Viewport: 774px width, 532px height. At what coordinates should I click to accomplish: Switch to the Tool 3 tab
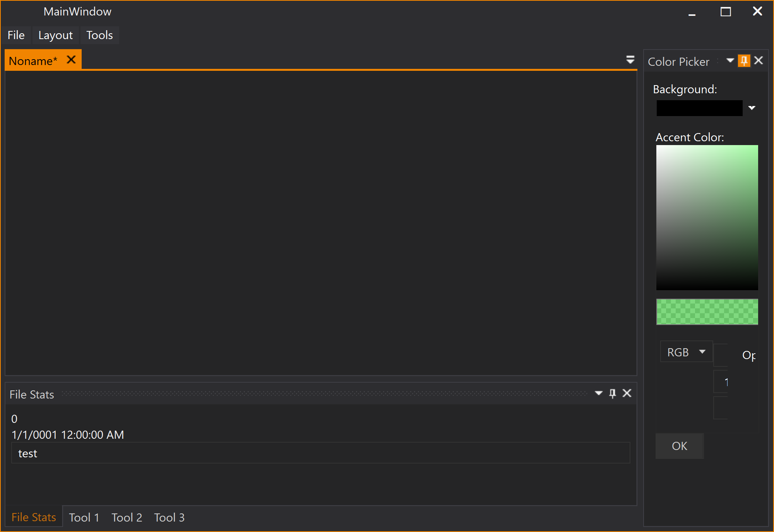pos(169,517)
